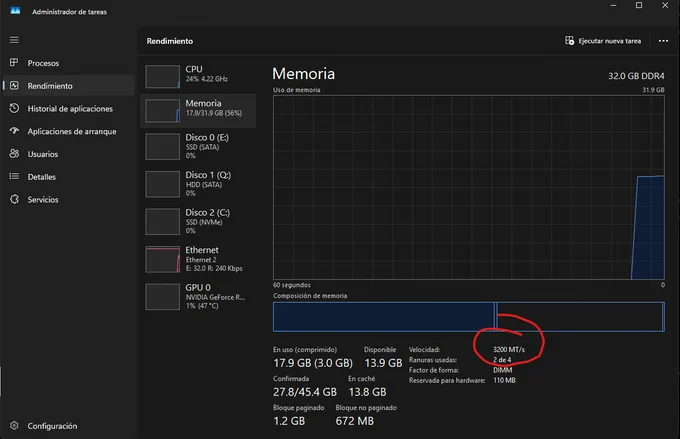Click the 'Ethernet 2' adapter label
Viewport: 680px width, 439px height.
point(201,260)
